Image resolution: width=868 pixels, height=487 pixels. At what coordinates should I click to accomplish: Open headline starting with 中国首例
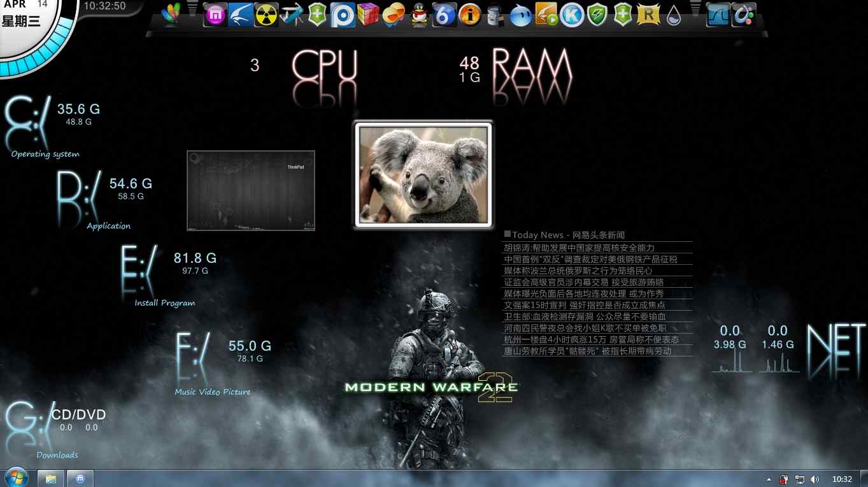pyautogui.click(x=591, y=259)
